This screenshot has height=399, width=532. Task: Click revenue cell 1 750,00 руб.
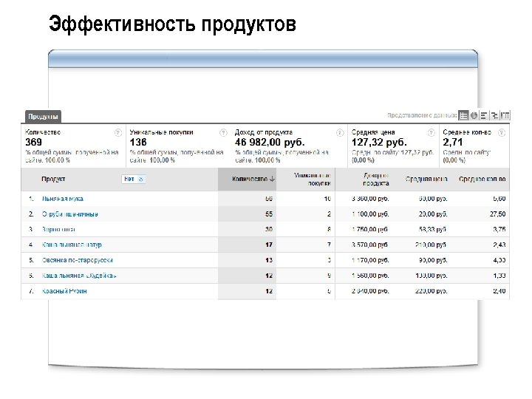click(x=370, y=229)
